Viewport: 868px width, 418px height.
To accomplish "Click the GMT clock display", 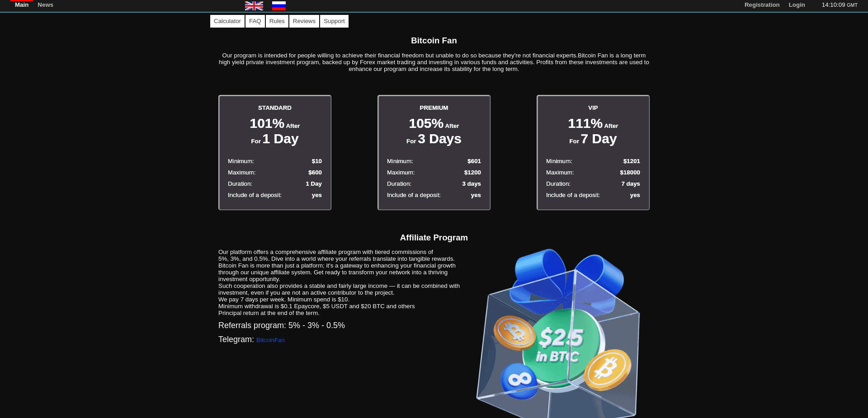I will pyautogui.click(x=839, y=5).
